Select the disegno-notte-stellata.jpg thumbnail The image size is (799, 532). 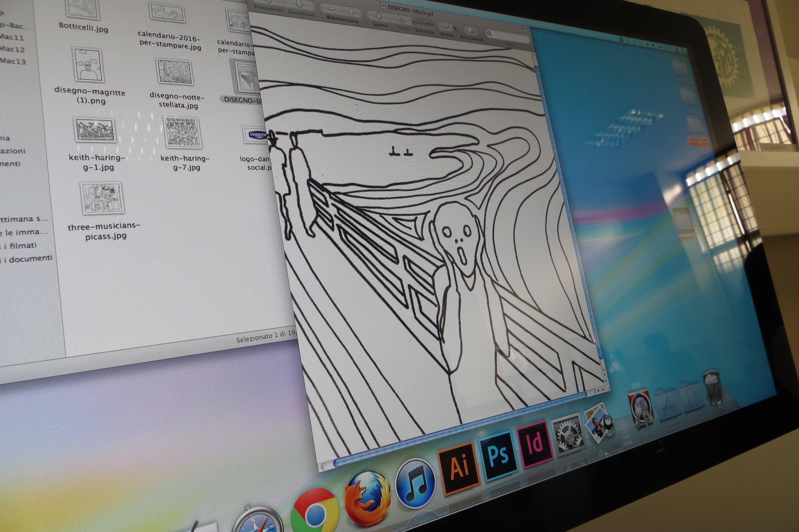coord(175,72)
